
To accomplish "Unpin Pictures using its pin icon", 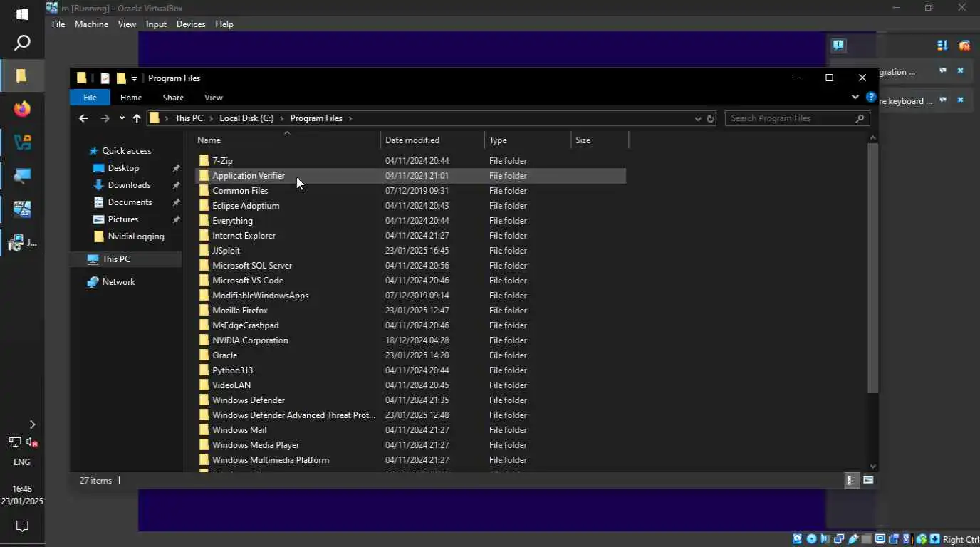I will 176,219.
